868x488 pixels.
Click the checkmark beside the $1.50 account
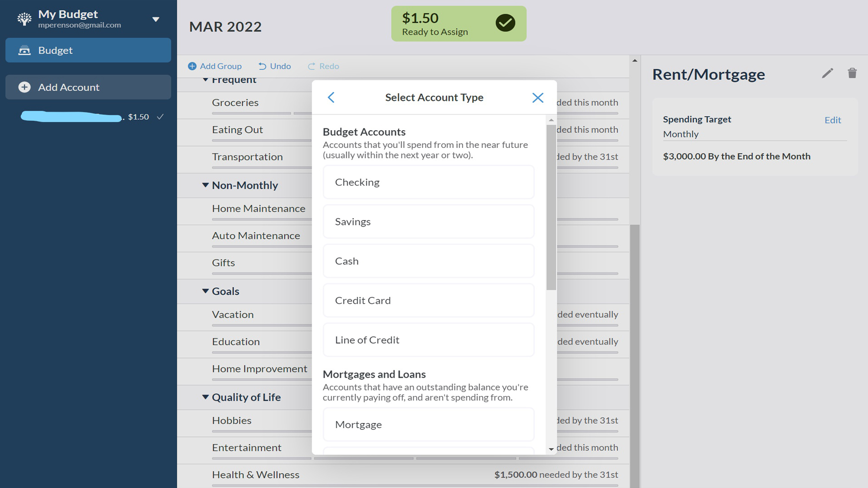[x=160, y=117]
